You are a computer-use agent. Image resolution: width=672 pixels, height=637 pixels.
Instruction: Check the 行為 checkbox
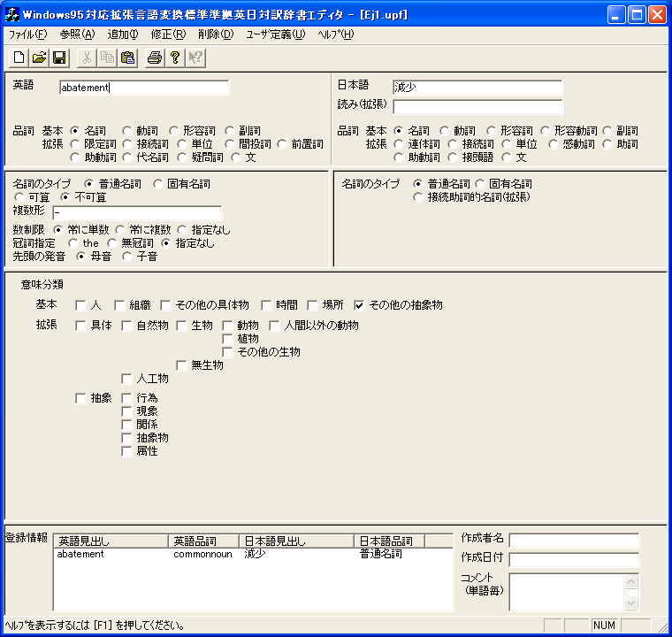[126, 398]
